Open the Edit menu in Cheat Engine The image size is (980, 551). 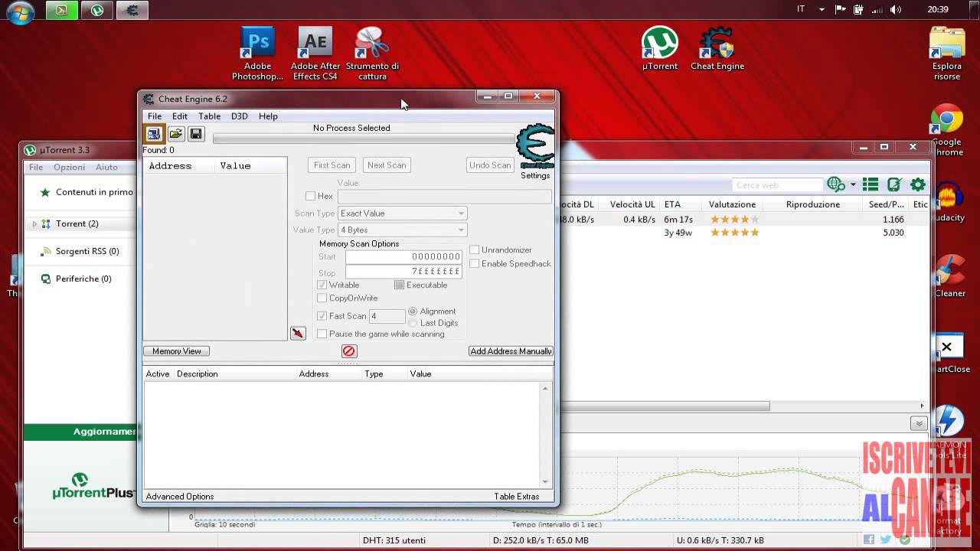point(180,116)
